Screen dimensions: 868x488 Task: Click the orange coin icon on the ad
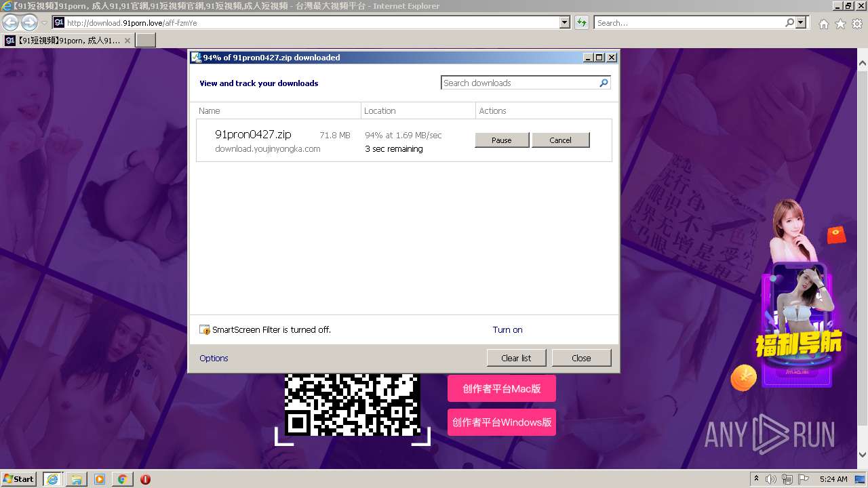point(744,378)
